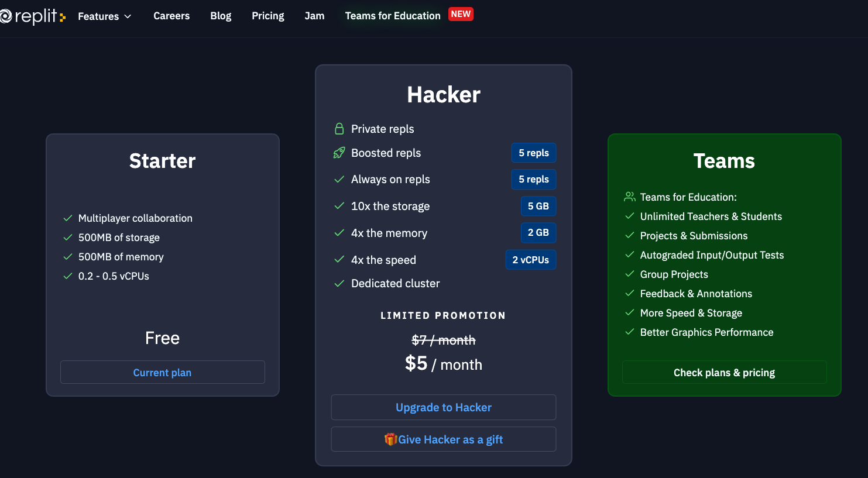Go to the Blog
The height and width of the screenshot is (478, 868).
[221, 16]
